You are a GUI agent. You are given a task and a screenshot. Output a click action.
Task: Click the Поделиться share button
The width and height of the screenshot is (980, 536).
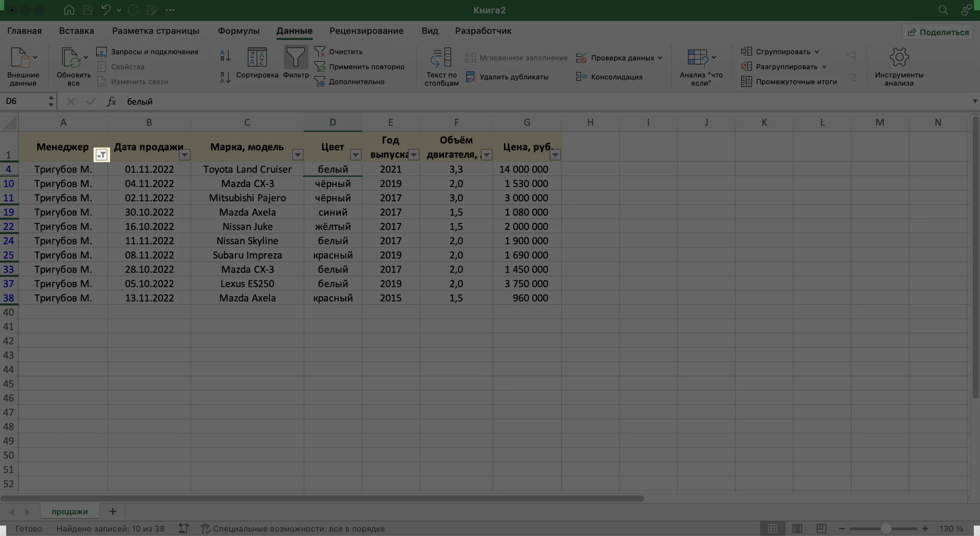click(x=938, y=32)
